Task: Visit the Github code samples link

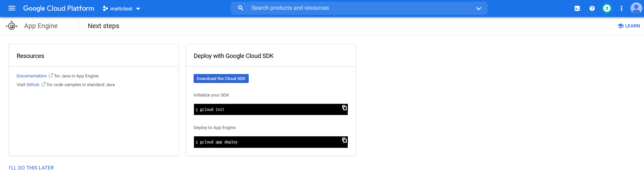Action: (33, 85)
